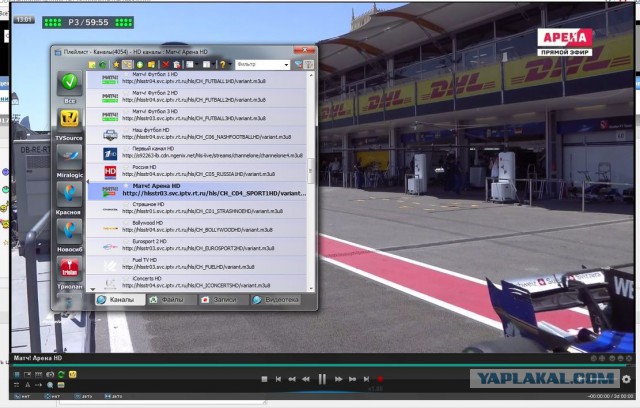The width and height of the screenshot is (640, 408).
Task: Select channel Матч! Футбол 1 HD
Action: coord(196,78)
